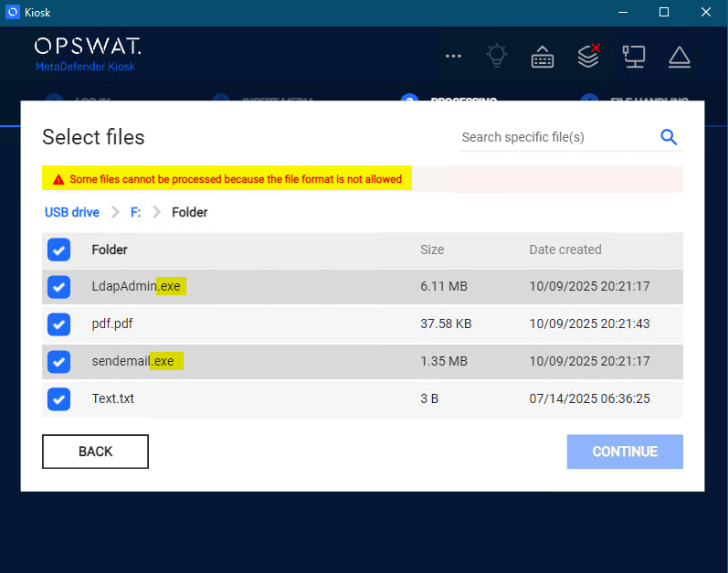
Task: Open the three-dots more options menu
Action: (x=453, y=56)
